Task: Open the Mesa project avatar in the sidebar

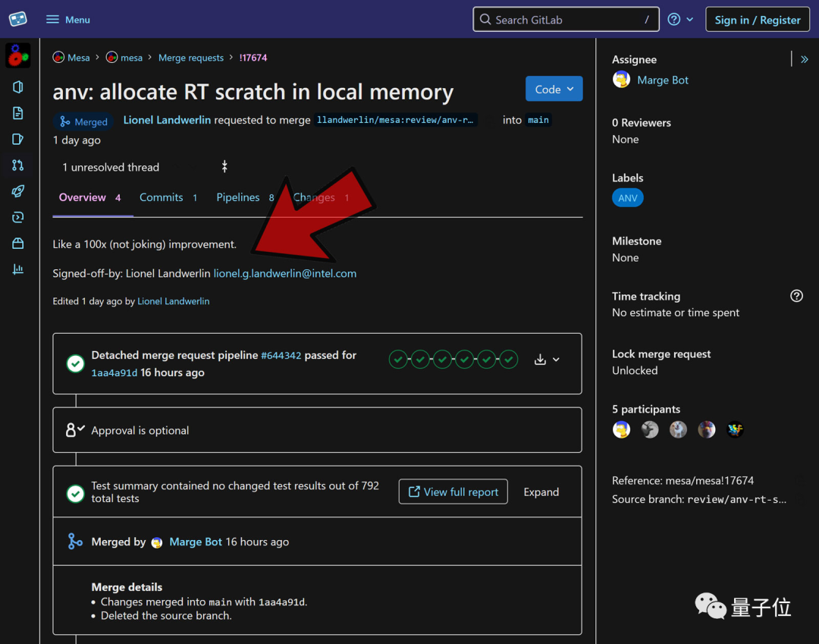Action: pyautogui.click(x=17, y=55)
